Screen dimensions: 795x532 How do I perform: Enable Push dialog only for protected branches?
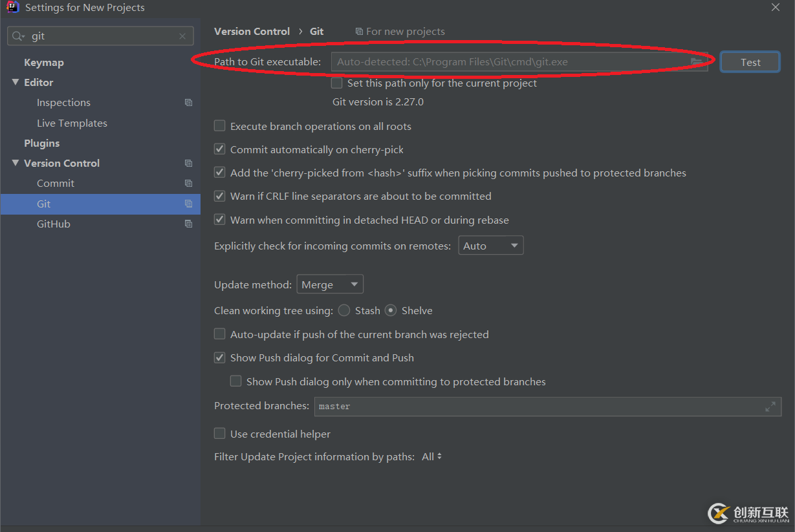click(x=236, y=381)
